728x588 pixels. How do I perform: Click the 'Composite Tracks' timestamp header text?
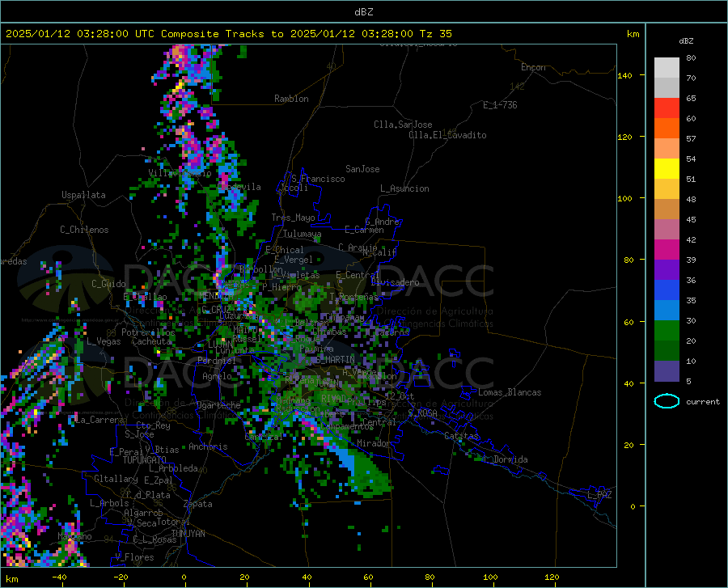pos(228,34)
